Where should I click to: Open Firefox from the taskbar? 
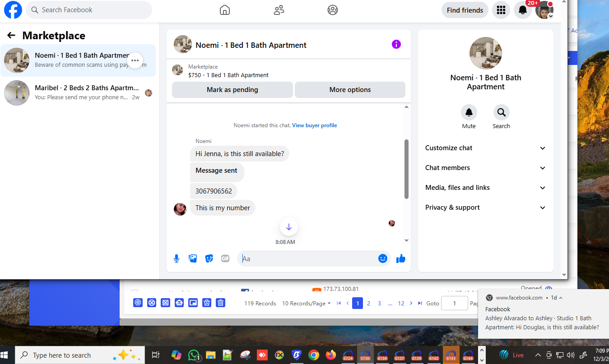[331, 355]
